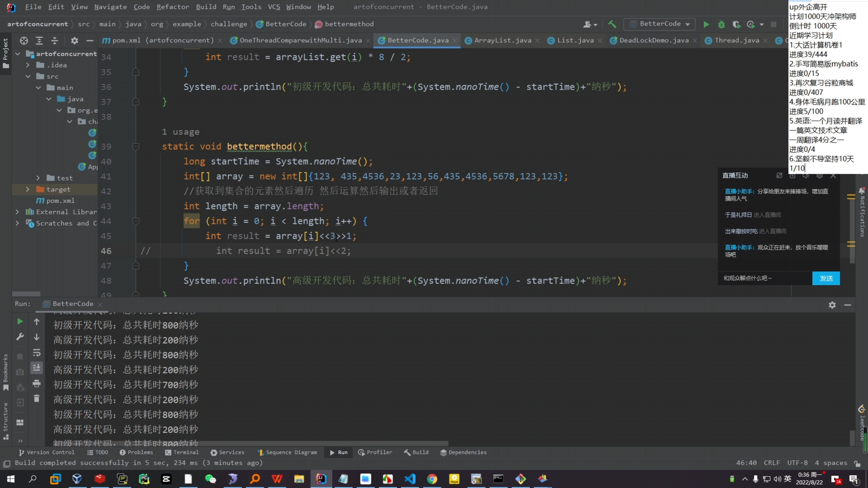Screen dimensions: 868x488
Task: Expand External Libraries node
Action: (x=18, y=212)
